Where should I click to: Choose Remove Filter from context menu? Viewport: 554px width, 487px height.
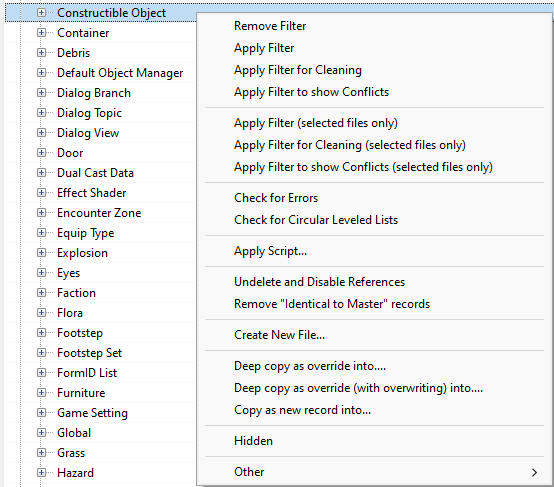pyautogui.click(x=270, y=26)
